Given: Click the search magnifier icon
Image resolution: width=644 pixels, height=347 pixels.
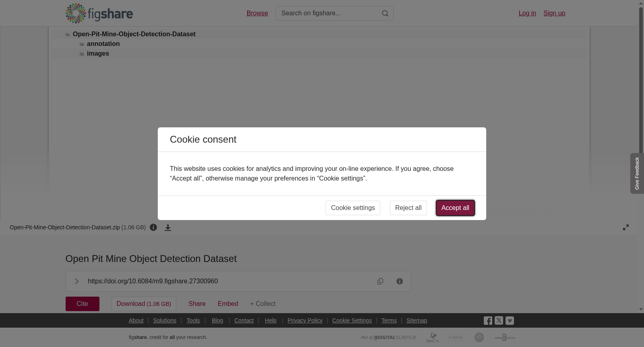Looking at the screenshot, I should click(x=385, y=13).
